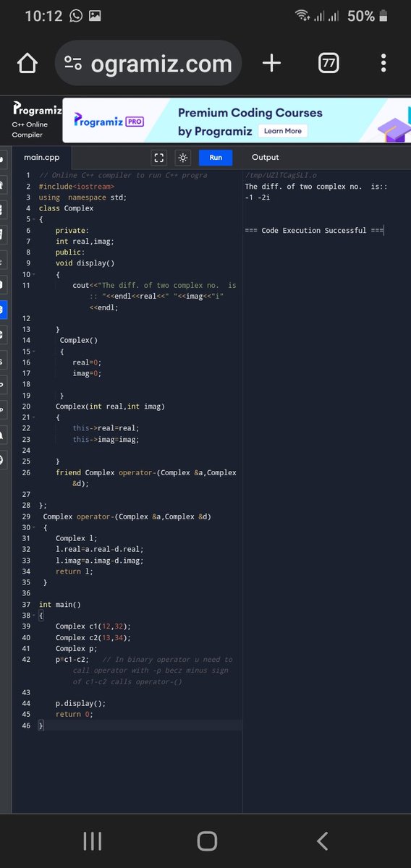Image resolution: width=411 pixels, height=868 pixels.
Task: Click 'private:' keyword on line 6
Action: coord(71,230)
